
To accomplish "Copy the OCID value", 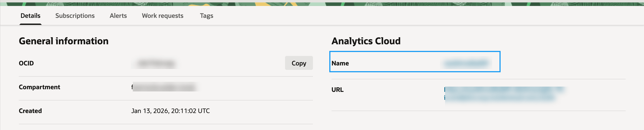I will pos(299,63).
